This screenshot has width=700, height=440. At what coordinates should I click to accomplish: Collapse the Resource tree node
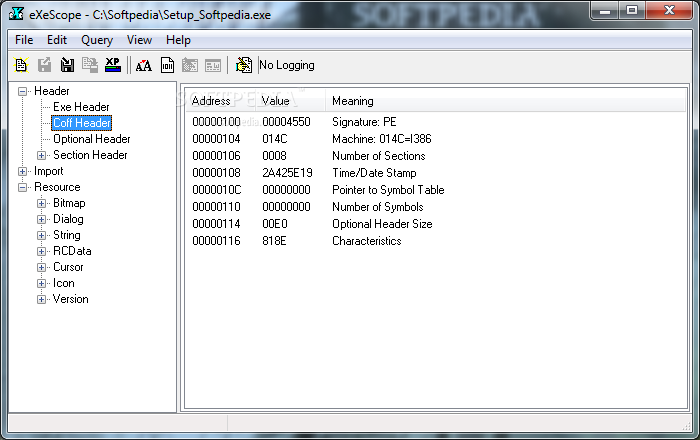coord(22,187)
